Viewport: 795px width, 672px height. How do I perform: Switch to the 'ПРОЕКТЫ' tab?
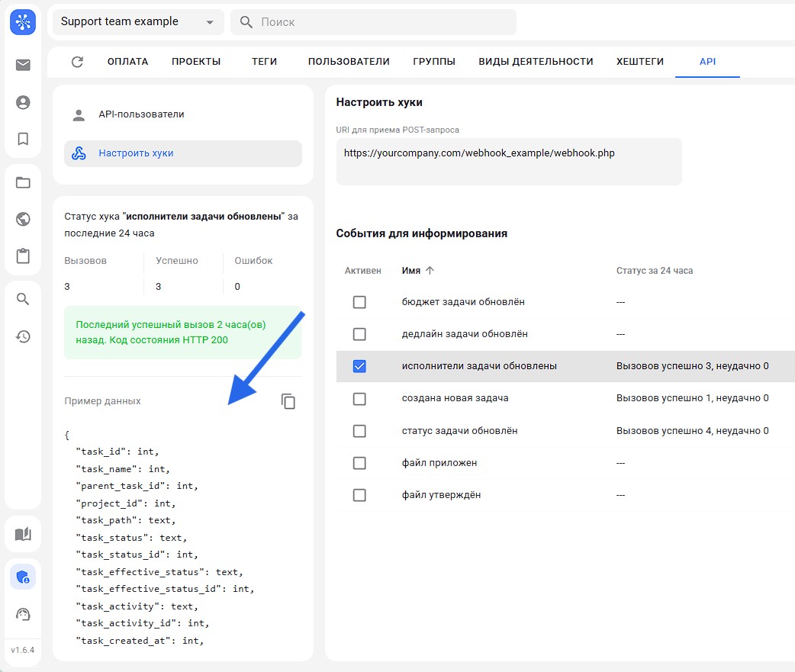pyautogui.click(x=196, y=62)
